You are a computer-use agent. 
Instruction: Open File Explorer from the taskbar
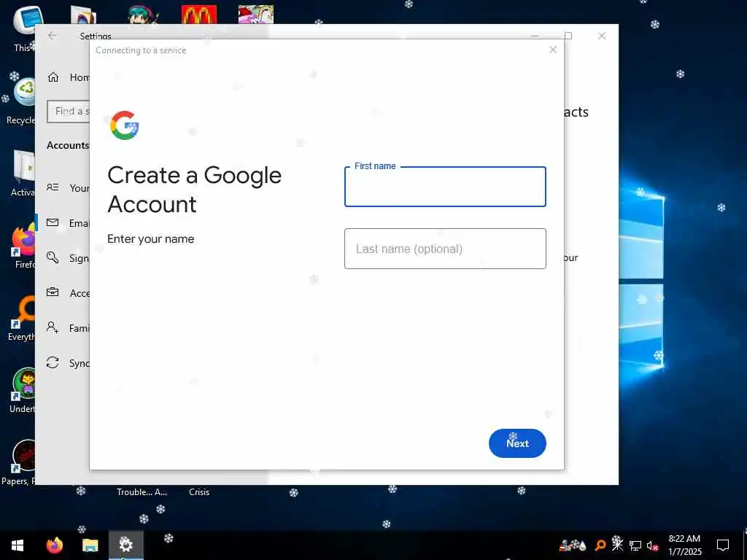[90, 545]
